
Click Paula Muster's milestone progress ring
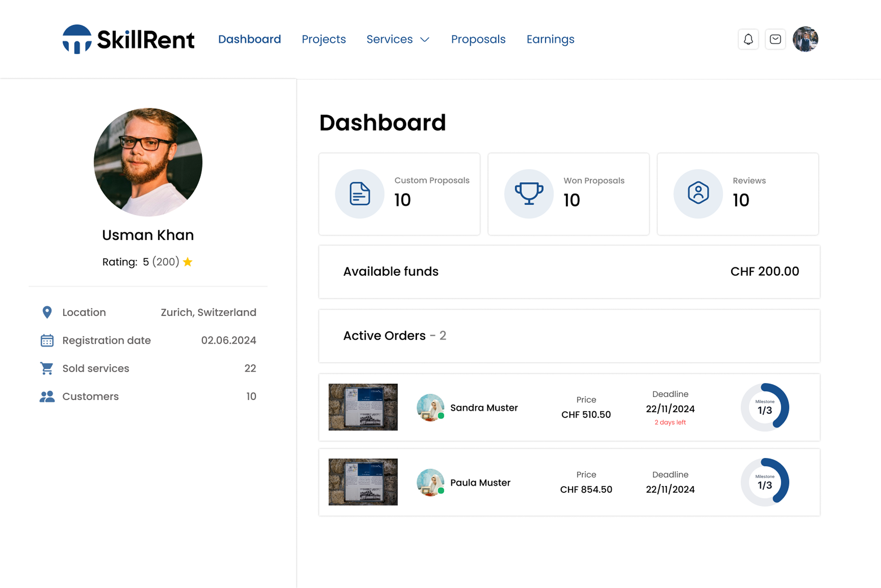coord(765,482)
